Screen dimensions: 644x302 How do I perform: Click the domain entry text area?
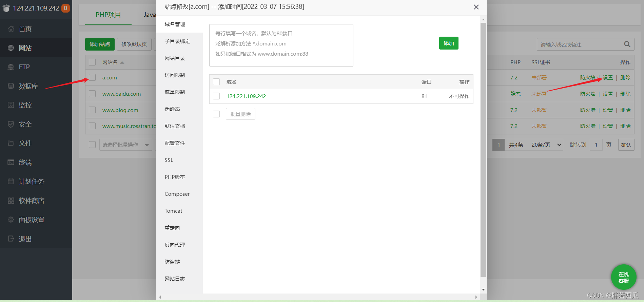281,45
